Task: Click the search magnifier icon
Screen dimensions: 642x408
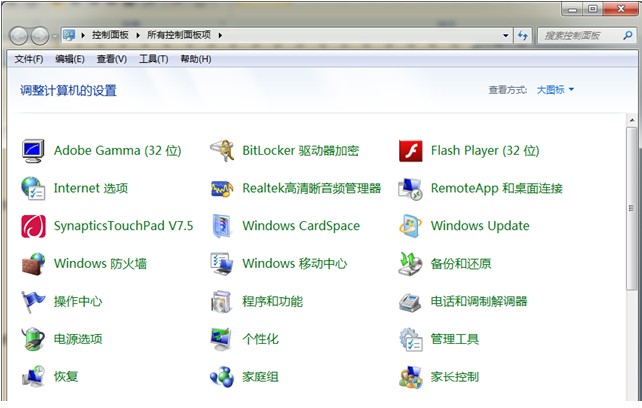Action: (628, 35)
